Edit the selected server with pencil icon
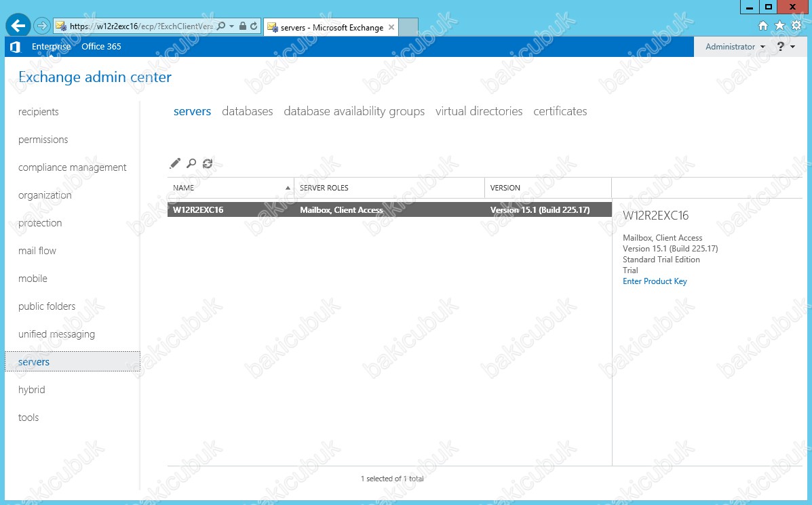 point(175,163)
